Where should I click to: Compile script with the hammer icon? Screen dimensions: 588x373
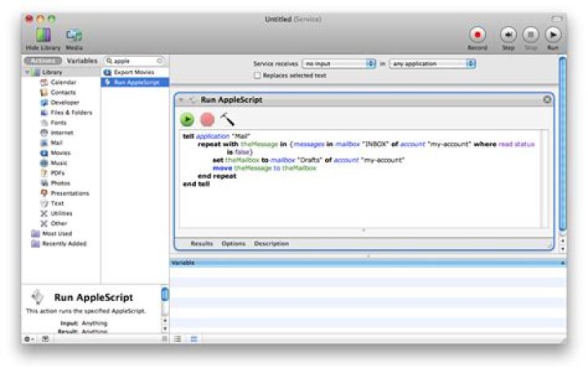pyautogui.click(x=227, y=119)
